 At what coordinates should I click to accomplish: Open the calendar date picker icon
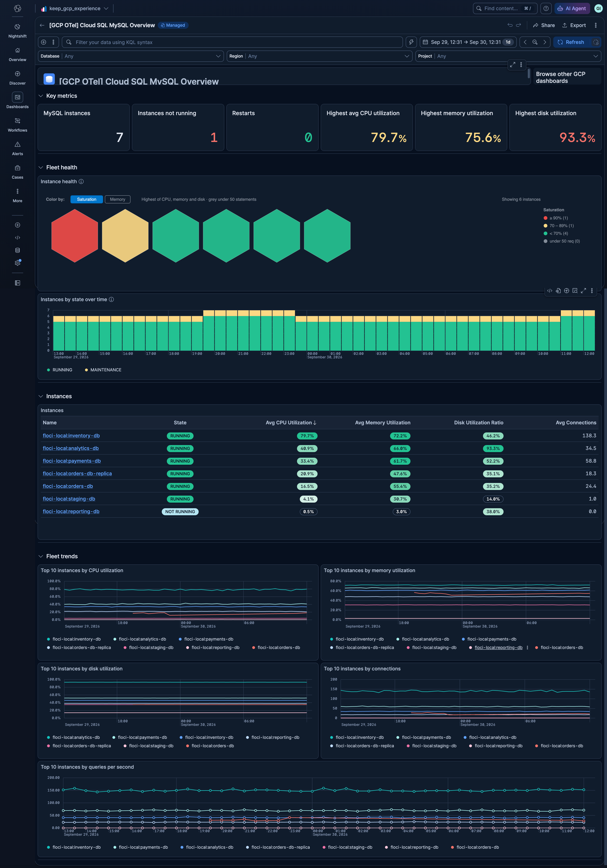[425, 42]
